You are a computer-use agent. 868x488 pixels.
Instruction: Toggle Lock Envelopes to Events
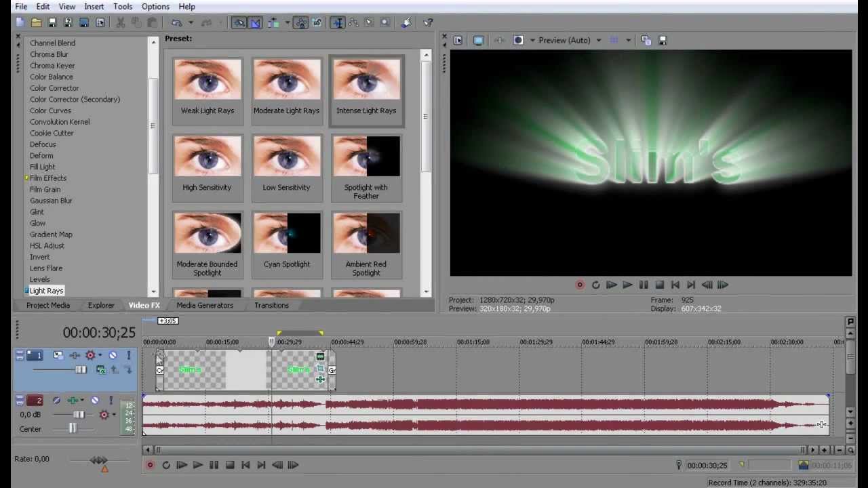click(x=301, y=22)
